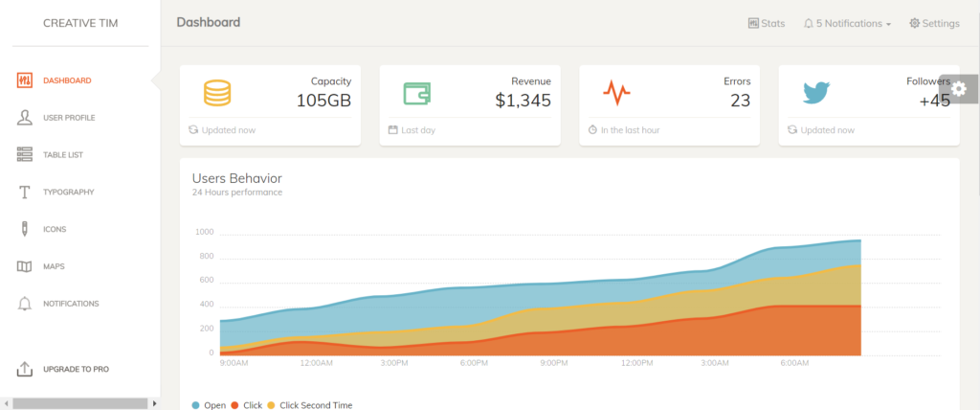Screen dimensions: 980x410
Task: Click the left arrow of horizontal scrollbar
Action: (x=5, y=403)
